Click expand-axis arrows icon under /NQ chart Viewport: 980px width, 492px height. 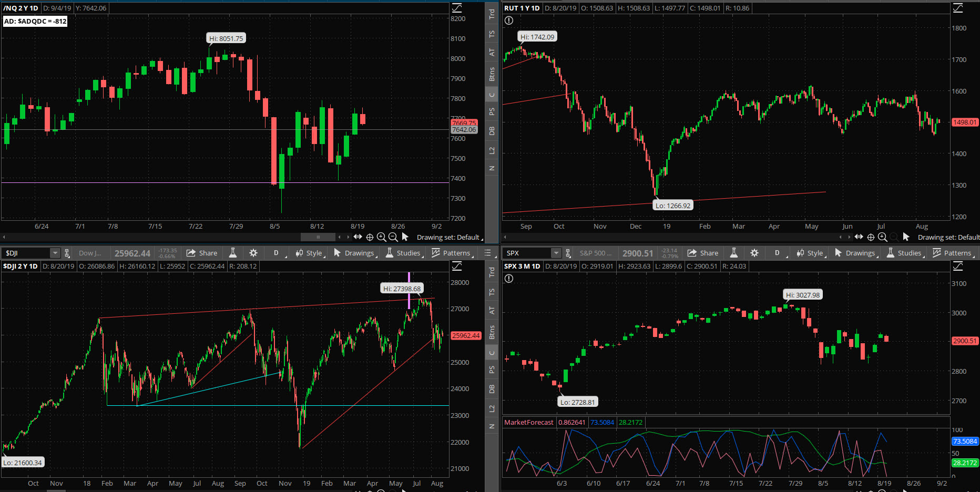point(358,237)
